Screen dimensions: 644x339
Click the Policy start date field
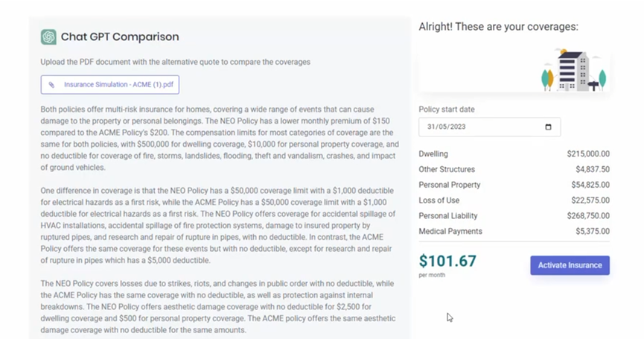click(x=490, y=127)
